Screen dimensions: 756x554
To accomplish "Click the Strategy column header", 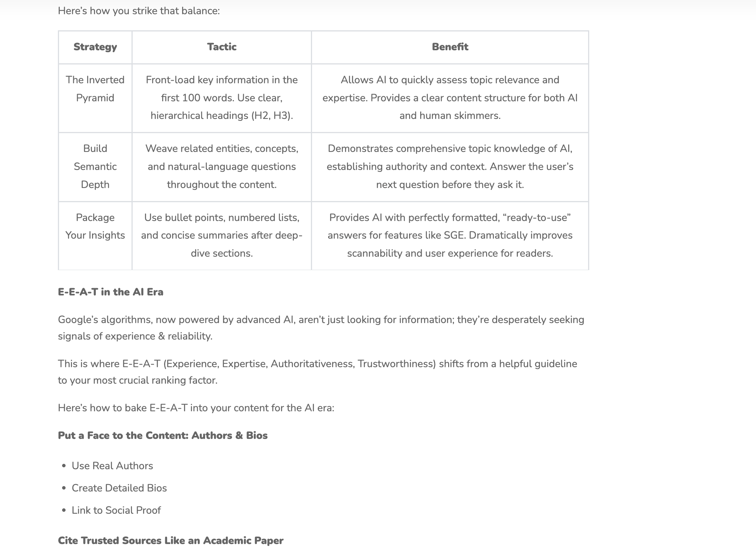I will click(x=95, y=47).
